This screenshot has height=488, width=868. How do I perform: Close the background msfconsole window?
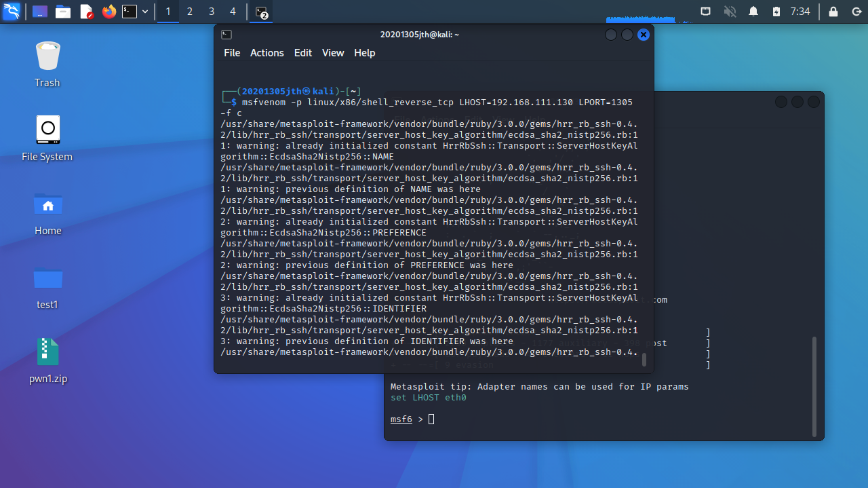tap(814, 102)
